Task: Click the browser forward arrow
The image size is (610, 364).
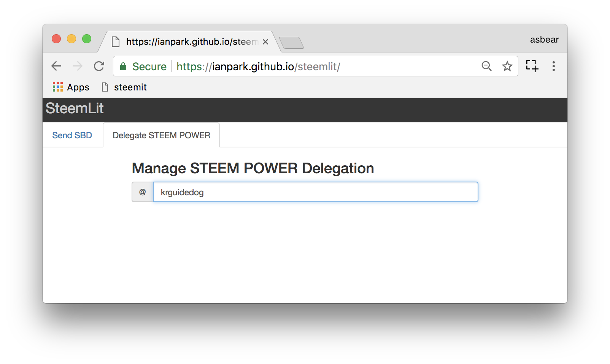Action: [x=78, y=66]
